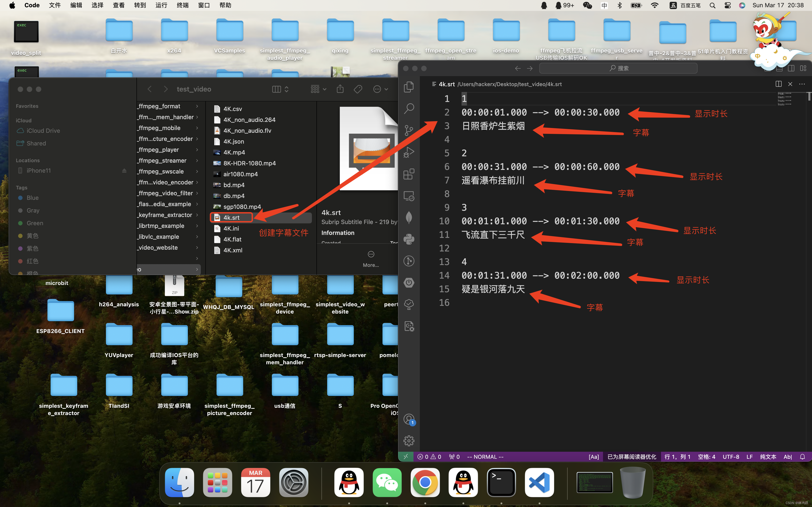
Task: Open the 文件 menu
Action: tap(55, 5)
